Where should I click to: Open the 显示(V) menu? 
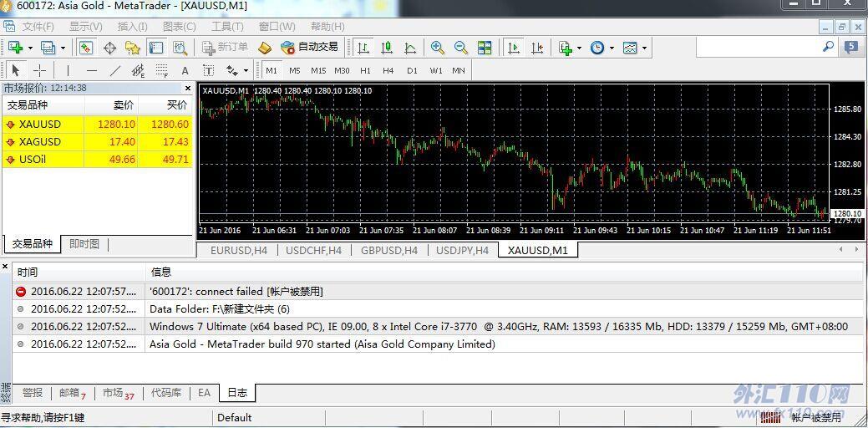pyautogui.click(x=86, y=27)
